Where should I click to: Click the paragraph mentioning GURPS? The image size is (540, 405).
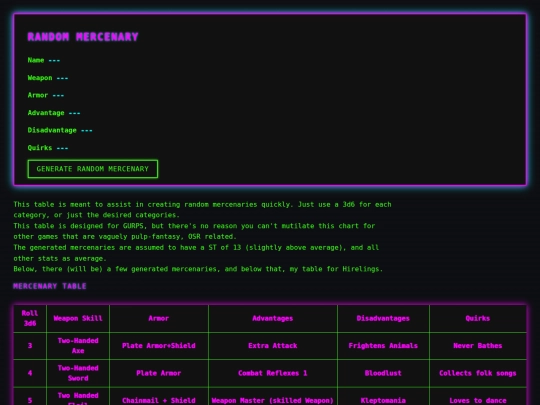pos(194,231)
